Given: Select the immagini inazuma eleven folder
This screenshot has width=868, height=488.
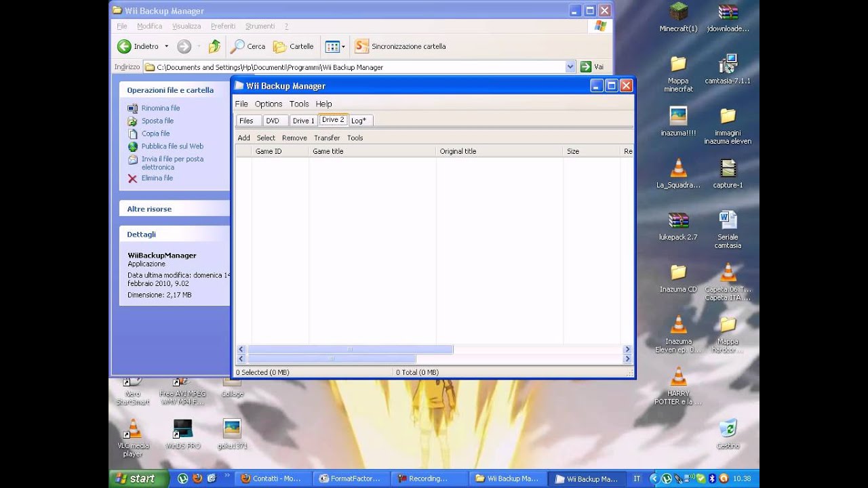Looking at the screenshot, I should [x=728, y=126].
